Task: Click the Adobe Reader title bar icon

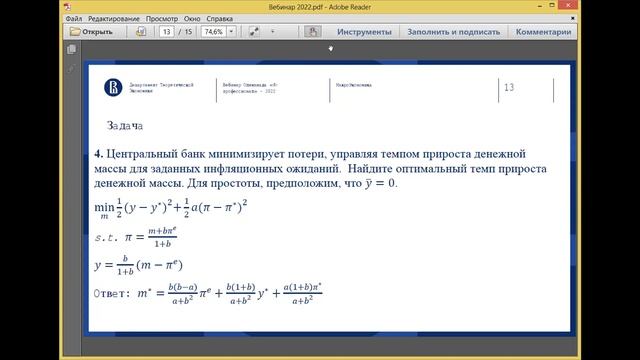Action: [67, 7]
